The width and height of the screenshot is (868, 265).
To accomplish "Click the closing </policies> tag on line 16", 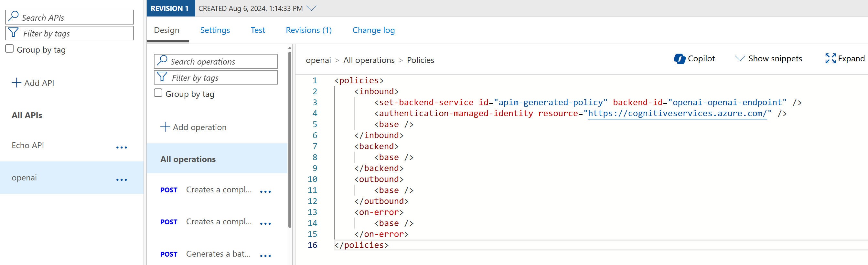I will [361, 245].
